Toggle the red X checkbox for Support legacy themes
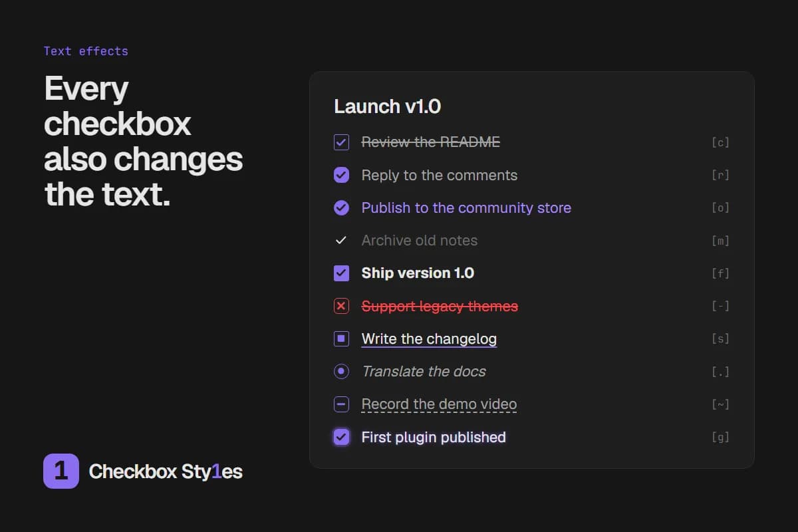Viewport: 798px width, 532px height. coord(341,306)
